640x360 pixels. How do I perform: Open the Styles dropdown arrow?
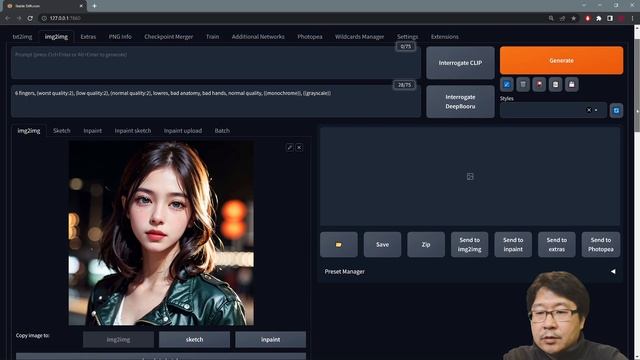(596, 110)
